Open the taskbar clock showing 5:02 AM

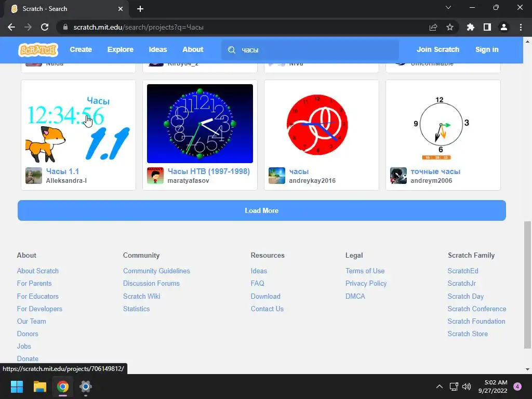pos(493,387)
